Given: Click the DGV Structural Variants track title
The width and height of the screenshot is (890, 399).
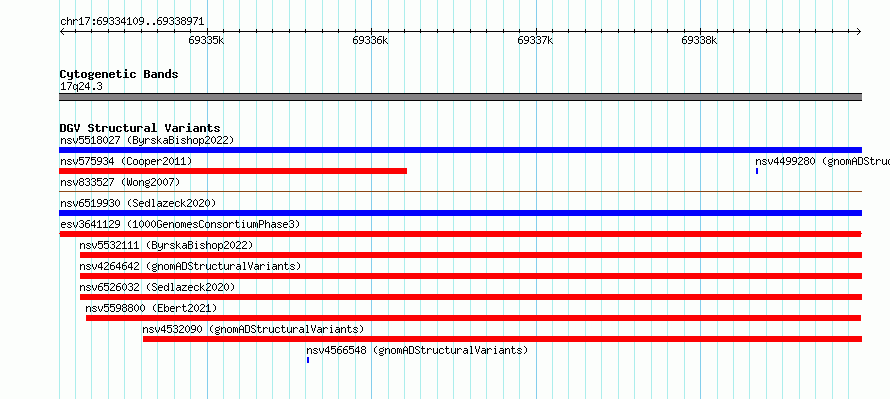Looking at the screenshot, I should pos(140,128).
